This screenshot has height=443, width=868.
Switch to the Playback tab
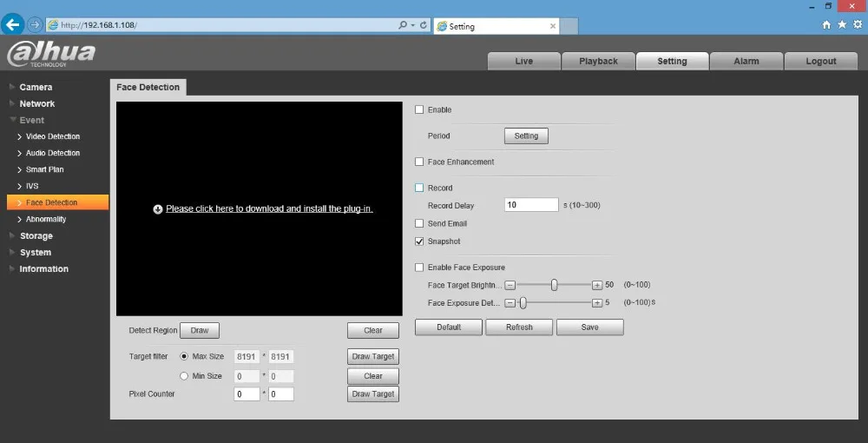[598, 61]
